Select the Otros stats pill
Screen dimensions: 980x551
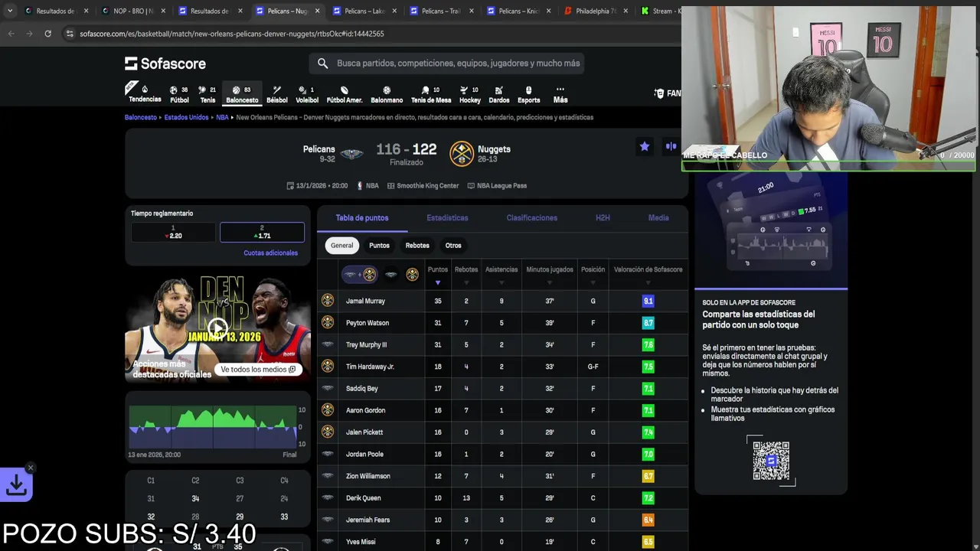[x=453, y=246]
